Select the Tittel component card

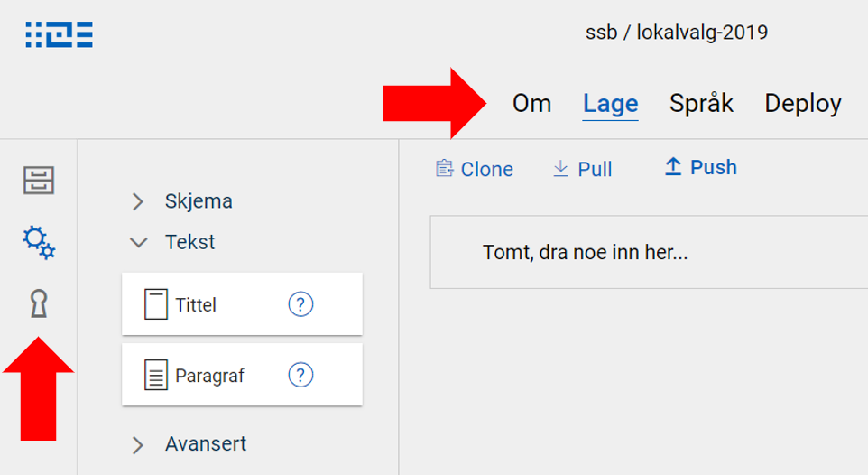[x=217, y=304]
